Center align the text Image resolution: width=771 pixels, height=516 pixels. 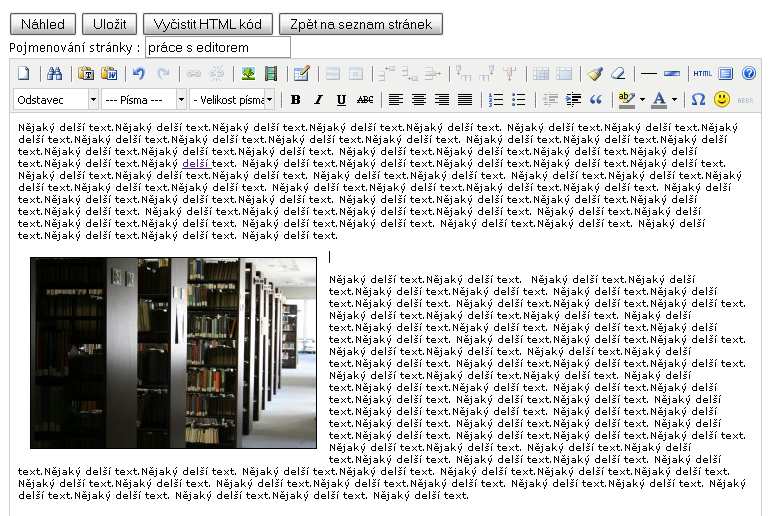pos(419,100)
